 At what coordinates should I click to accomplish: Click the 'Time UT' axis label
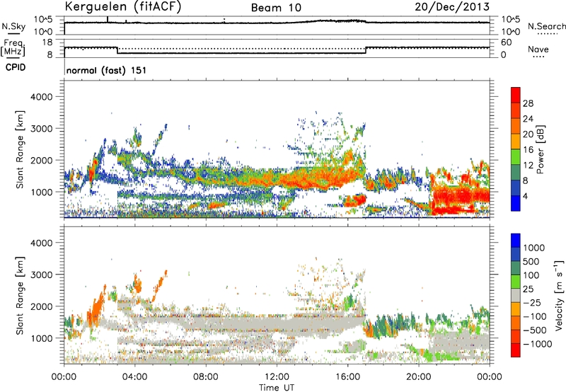click(x=277, y=388)
